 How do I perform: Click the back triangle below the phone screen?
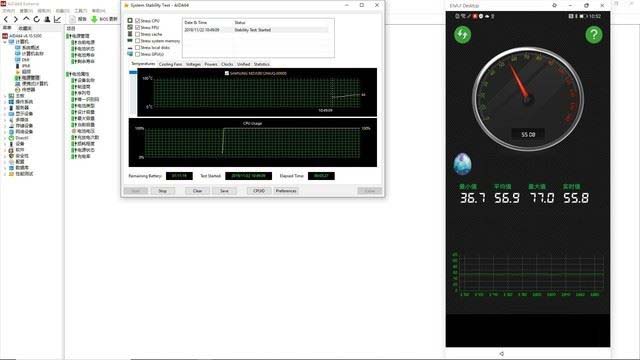502,353
